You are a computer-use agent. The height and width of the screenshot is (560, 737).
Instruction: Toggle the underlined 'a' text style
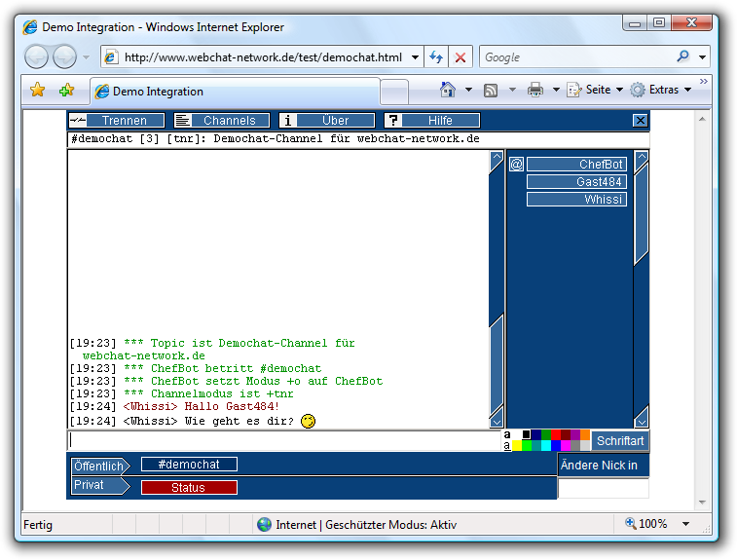click(x=507, y=445)
